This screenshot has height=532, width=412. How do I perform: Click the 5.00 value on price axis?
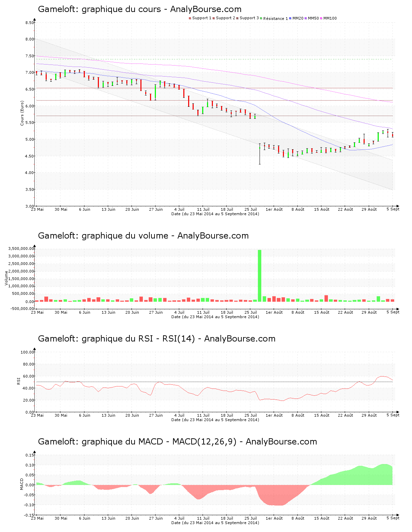point(30,139)
